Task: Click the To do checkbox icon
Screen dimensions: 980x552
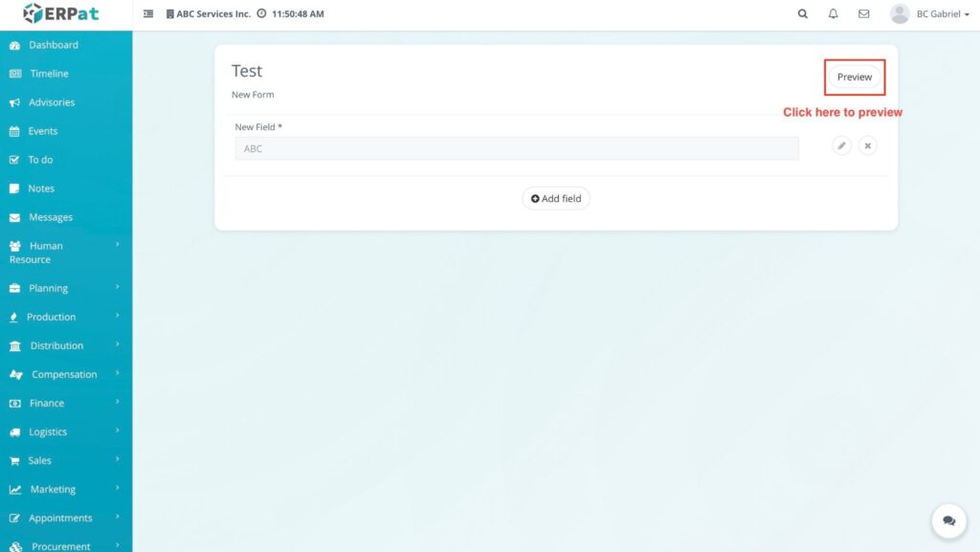Action: pyautogui.click(x=14, y=160)
